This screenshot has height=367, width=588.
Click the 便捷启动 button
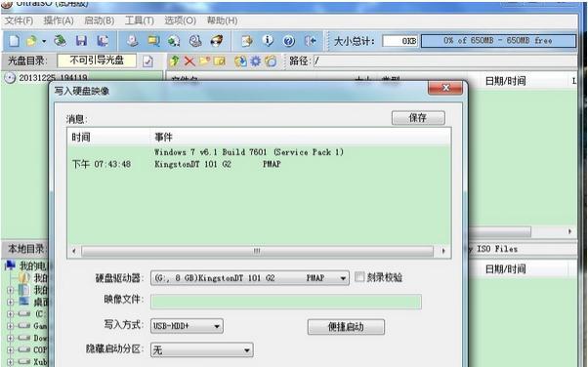pyautogui.click(x=346, y=327)
